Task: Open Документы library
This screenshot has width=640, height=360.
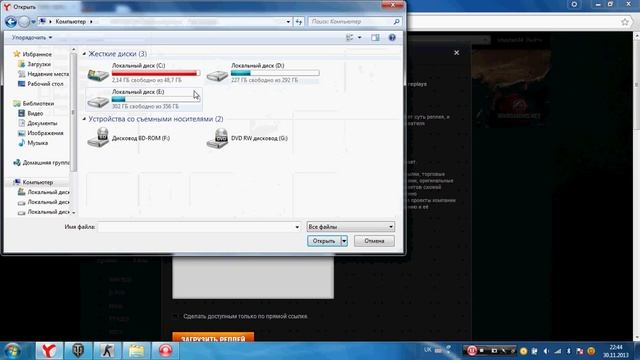Action: (x=38, y=123)
